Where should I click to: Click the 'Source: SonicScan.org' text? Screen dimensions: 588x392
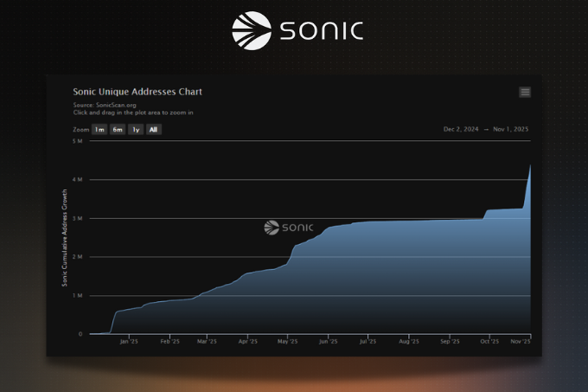pos(105,105)
